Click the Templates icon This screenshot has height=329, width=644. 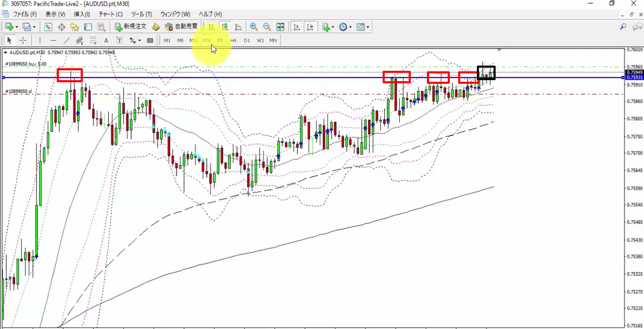coord(360,27)
